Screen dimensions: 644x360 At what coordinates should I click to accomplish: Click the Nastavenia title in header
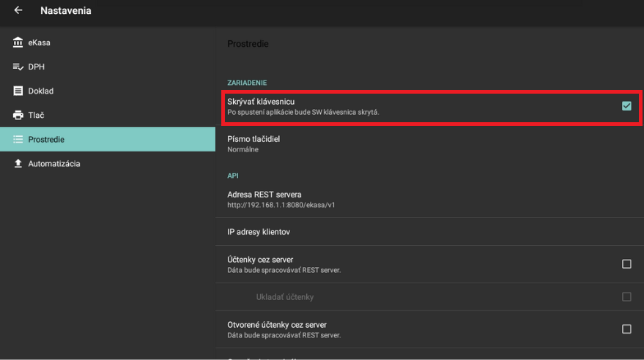pyautogui.click(x=66, y=11)
